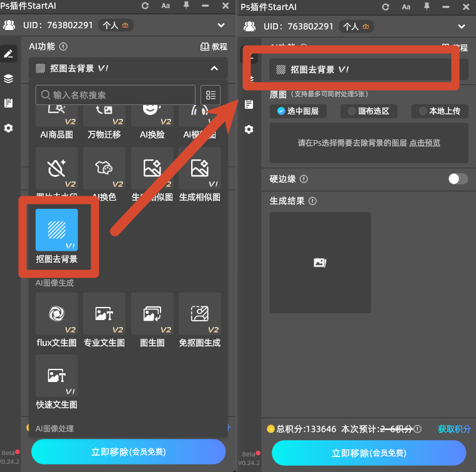Select 本地上传 radio option
Viewport: 476px width, 472px height.
(x=440, y=111)
